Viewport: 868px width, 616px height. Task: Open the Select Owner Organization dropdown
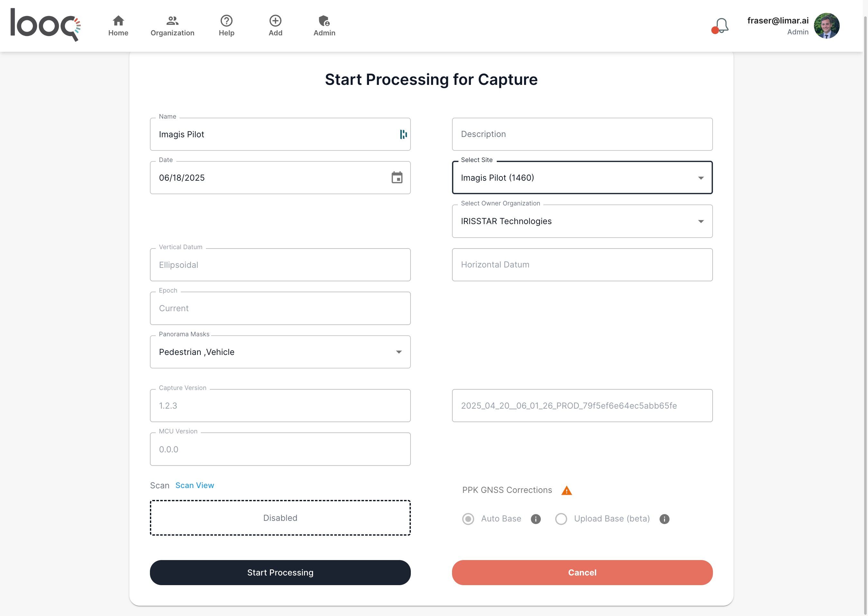click(x=700, y=222)
